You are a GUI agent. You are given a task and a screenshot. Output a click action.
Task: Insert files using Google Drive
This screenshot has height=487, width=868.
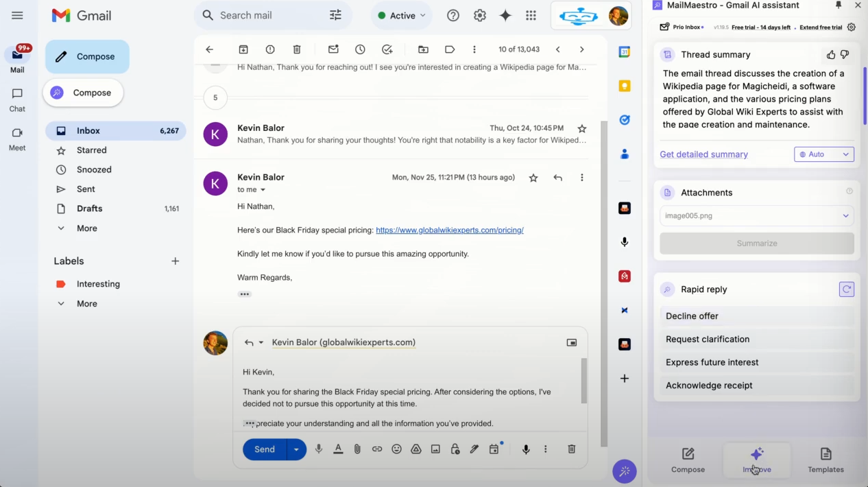(x=415, y=449)
